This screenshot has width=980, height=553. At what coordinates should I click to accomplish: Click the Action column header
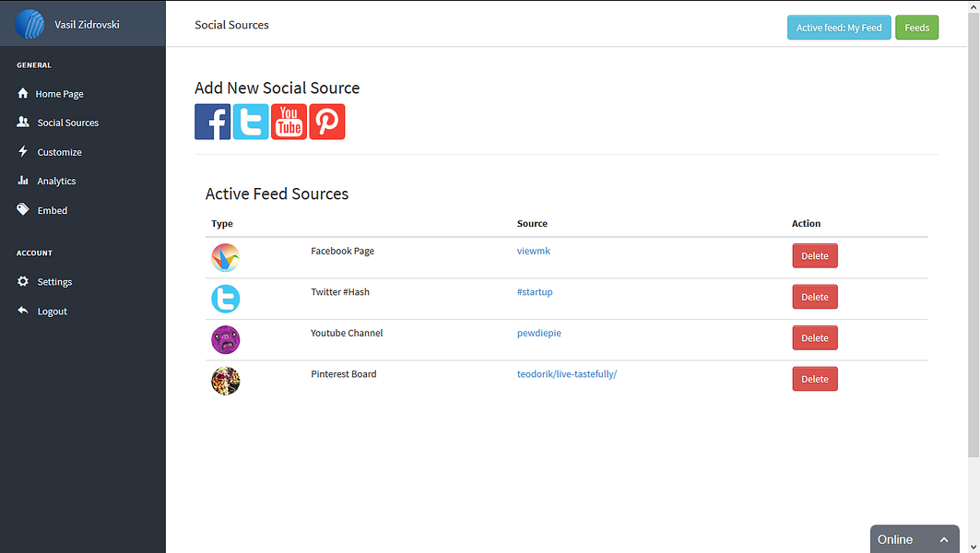click(807, 223)
